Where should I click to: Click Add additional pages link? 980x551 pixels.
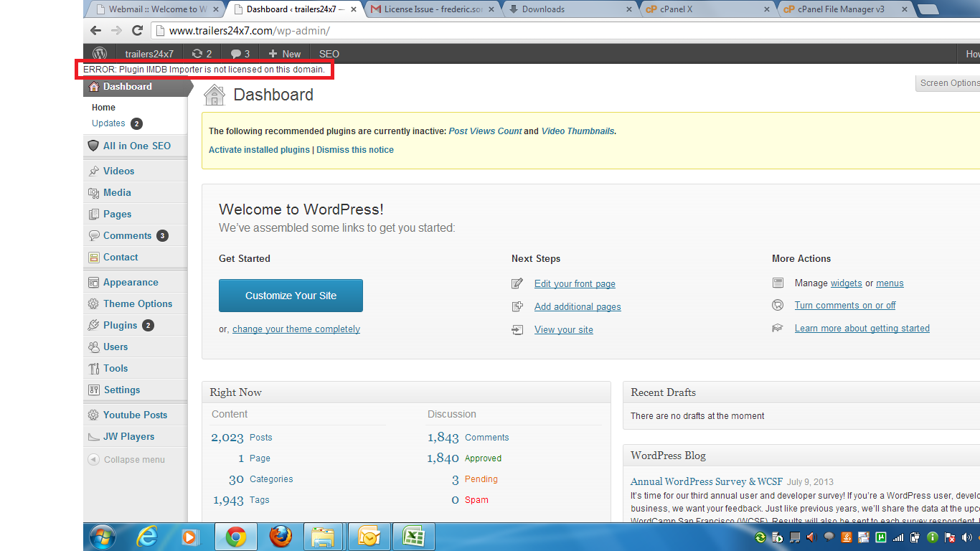(578, 307)
